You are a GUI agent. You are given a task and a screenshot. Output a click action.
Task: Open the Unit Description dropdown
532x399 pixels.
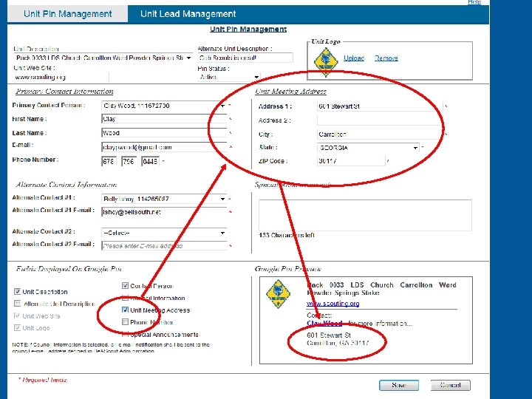(103, 58)
